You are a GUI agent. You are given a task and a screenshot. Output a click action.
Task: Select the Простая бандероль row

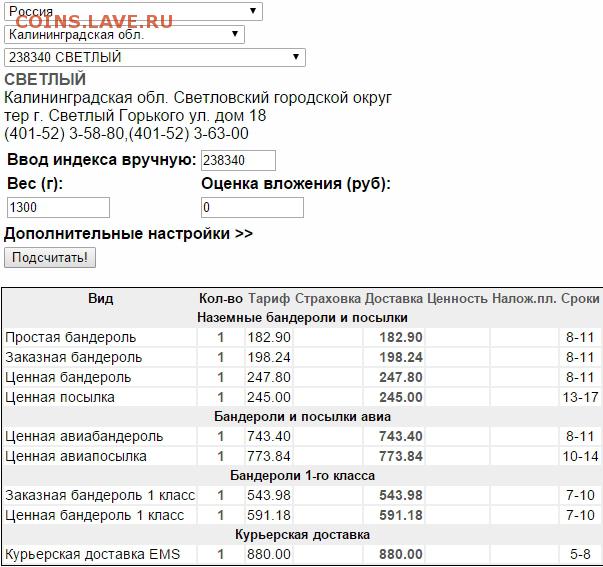tap(70, 337)
